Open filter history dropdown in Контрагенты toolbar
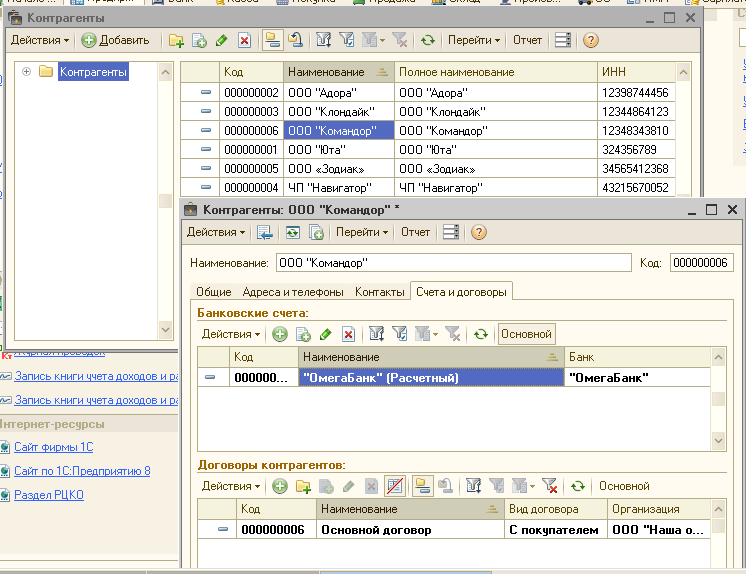This screenshot has height=574, width=746. click(x=373, y=40)
